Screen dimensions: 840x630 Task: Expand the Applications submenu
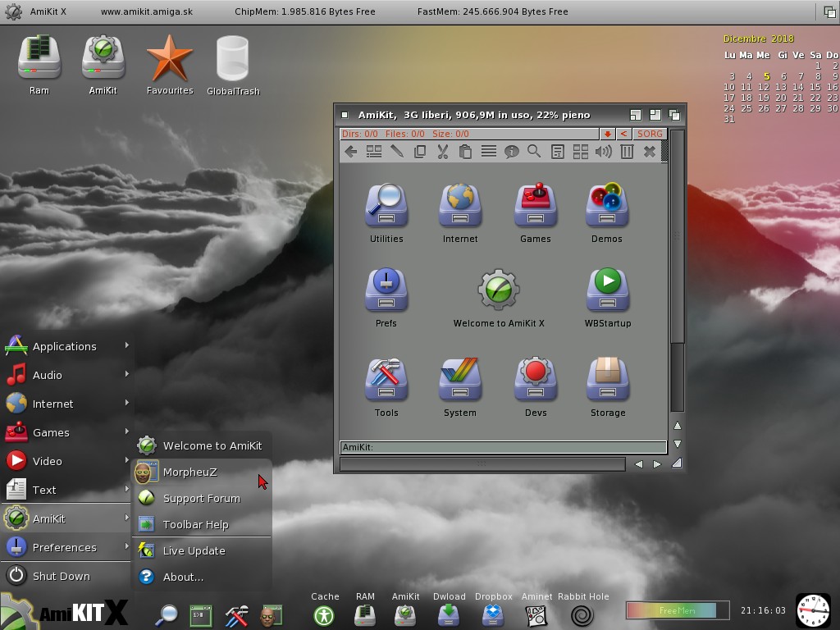point(66,346)
